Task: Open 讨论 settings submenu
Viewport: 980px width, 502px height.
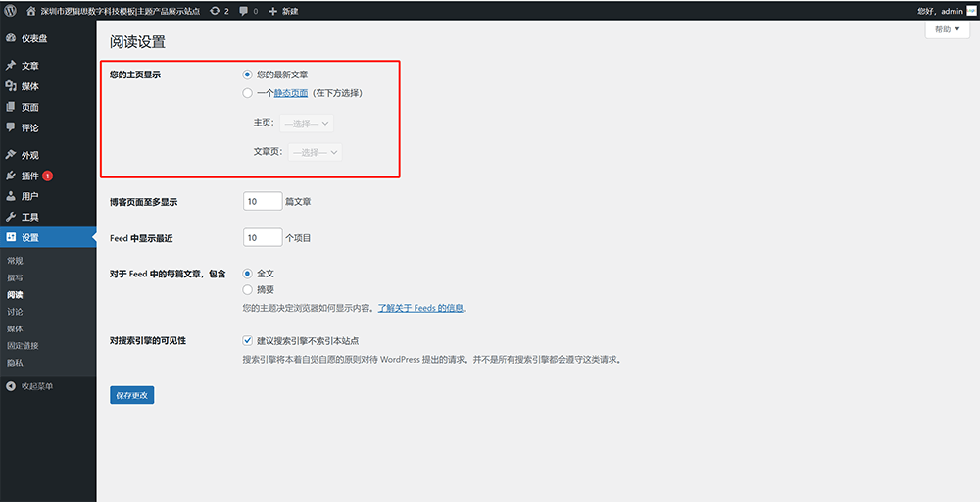Action: click(15, 312)
